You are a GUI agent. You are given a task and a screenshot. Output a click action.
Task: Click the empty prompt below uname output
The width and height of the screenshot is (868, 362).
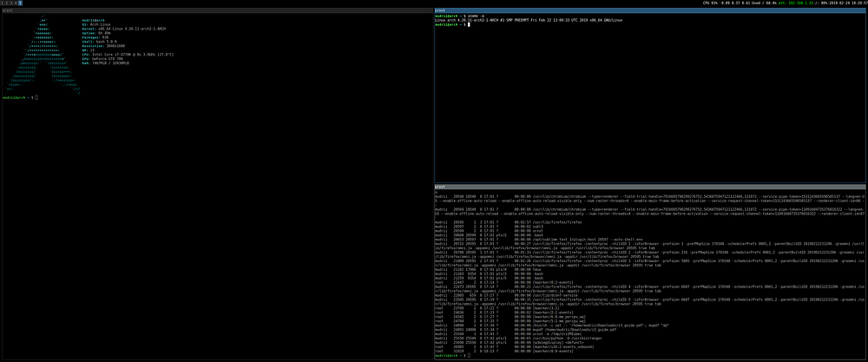point(453,24)
